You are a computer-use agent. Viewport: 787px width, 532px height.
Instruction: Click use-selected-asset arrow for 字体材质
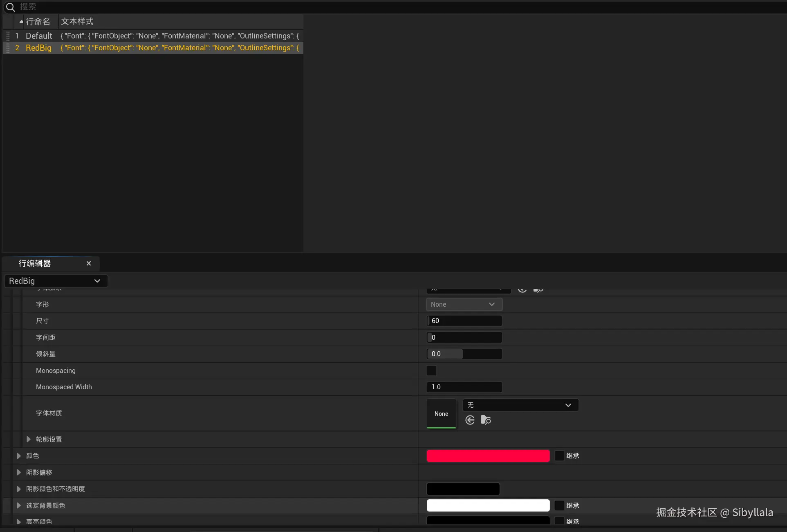470,420
